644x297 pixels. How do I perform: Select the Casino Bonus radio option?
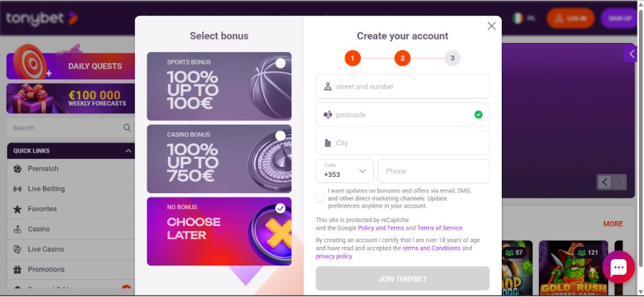(x=280, y=135)
